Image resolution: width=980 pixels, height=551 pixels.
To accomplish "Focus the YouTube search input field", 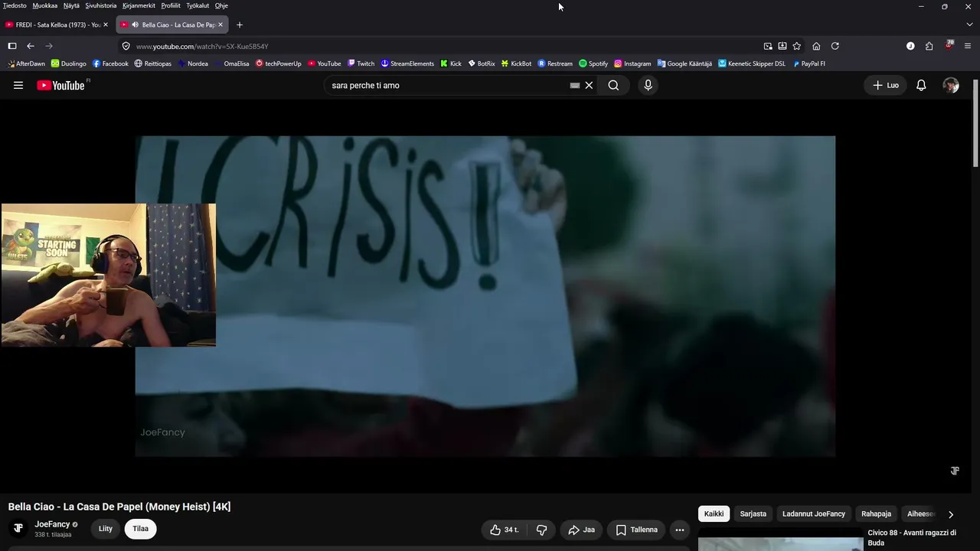I will 449,86.
